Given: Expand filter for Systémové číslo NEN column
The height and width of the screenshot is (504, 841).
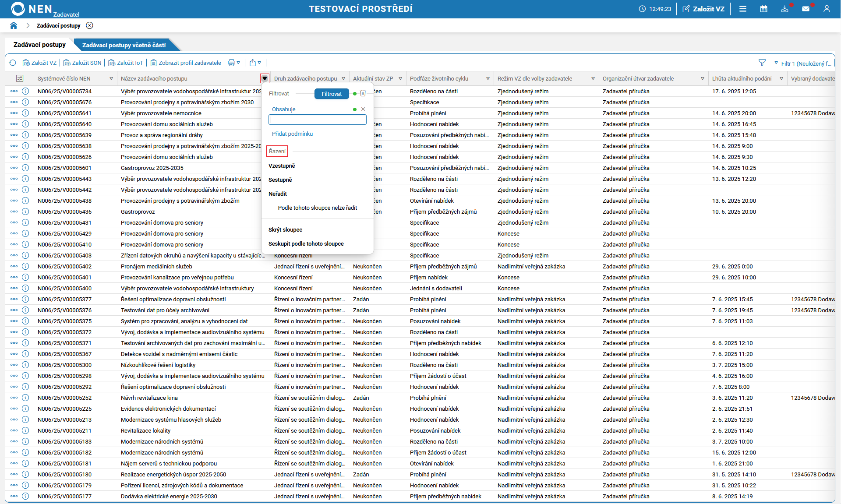Looking at the screenshot, I should coord(111,79).
